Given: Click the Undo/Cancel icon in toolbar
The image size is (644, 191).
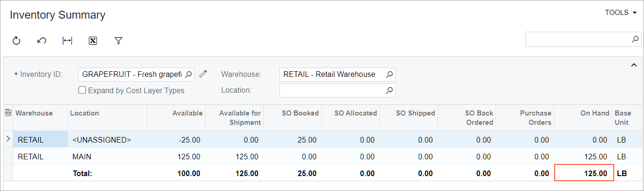Looking at the screenshot, I should pyautogui.click(x=42, y=41).
